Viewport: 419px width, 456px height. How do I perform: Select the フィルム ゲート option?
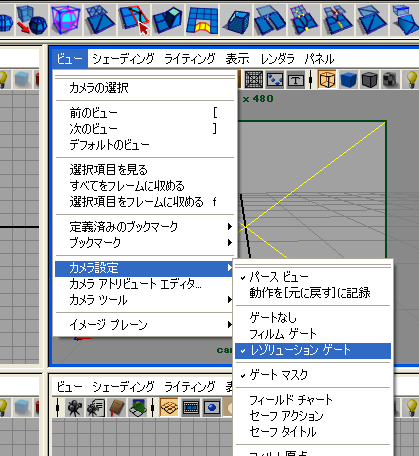tap(313, 334)
